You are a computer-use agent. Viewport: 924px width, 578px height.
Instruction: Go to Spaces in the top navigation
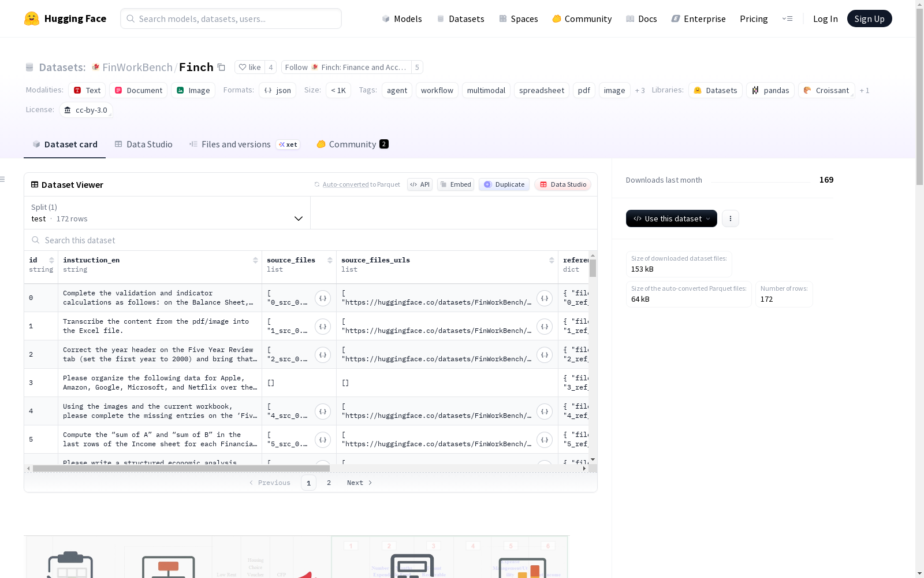(519, 18)
